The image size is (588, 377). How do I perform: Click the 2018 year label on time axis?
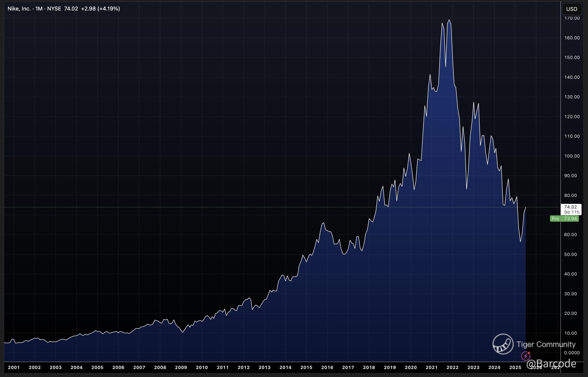point(369,368)
